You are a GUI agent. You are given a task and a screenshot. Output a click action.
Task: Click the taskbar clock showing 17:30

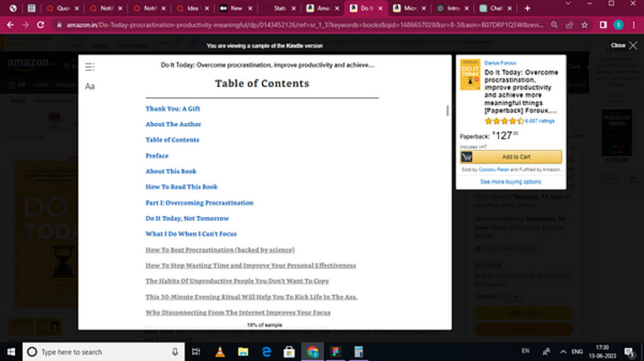pyautogui.click(x=603, y=352)
